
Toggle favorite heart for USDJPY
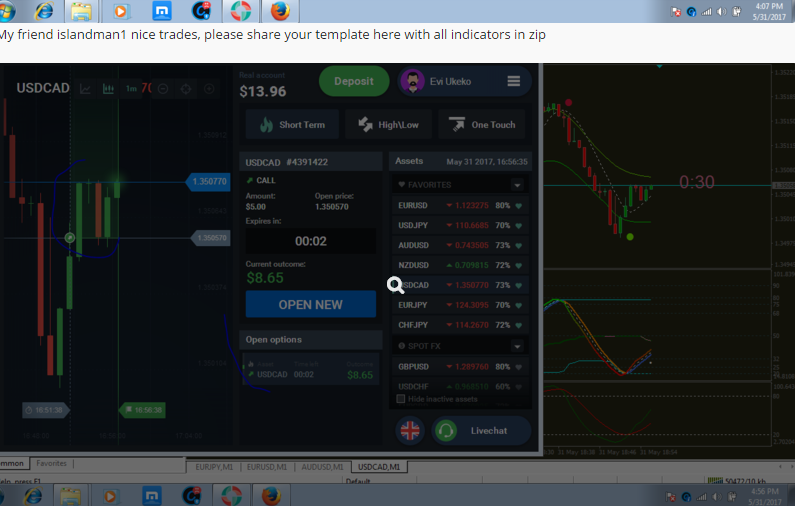519,226
